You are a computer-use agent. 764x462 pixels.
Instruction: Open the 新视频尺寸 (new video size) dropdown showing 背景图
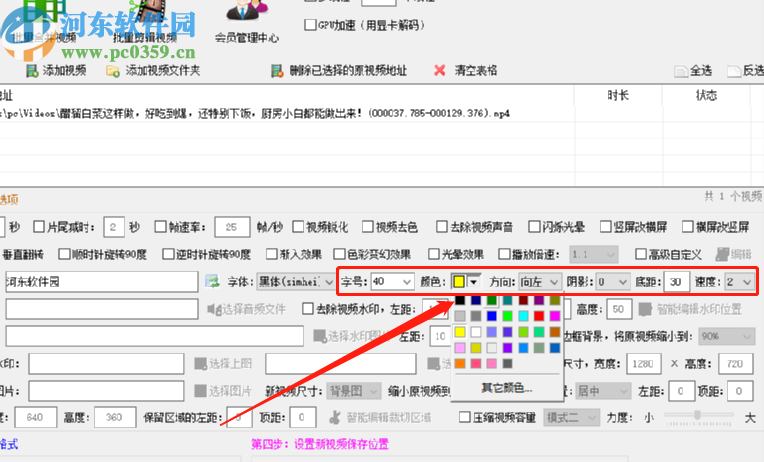point(354,391)
